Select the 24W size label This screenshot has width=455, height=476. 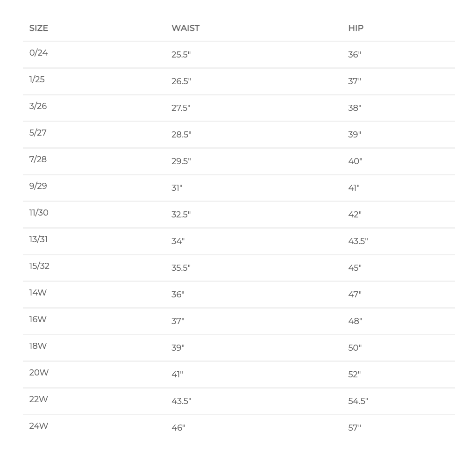38,426
